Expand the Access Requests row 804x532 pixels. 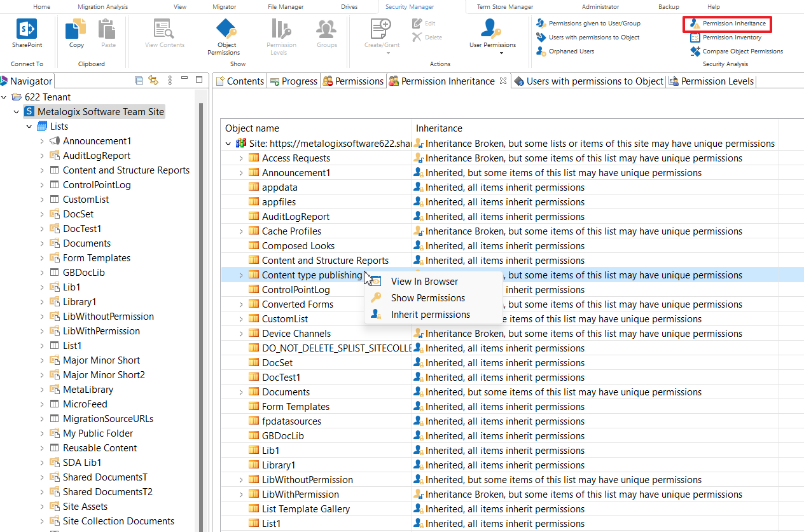click(x=241, y=158)
